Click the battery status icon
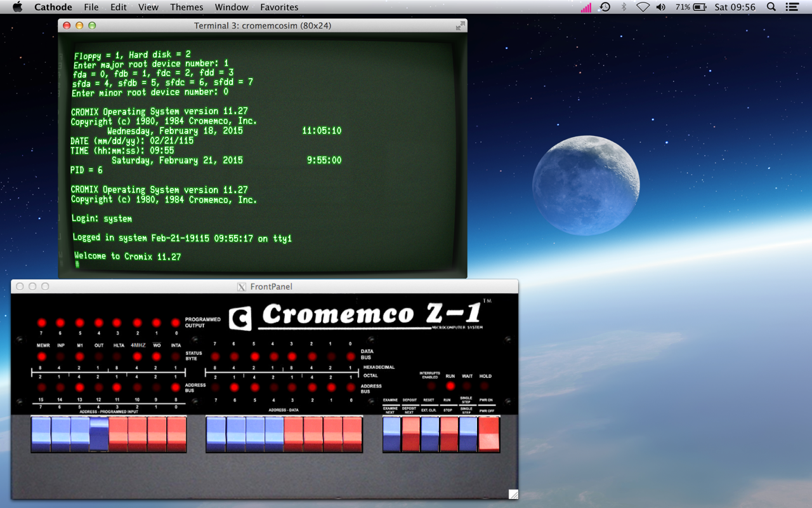 (700, 7)
